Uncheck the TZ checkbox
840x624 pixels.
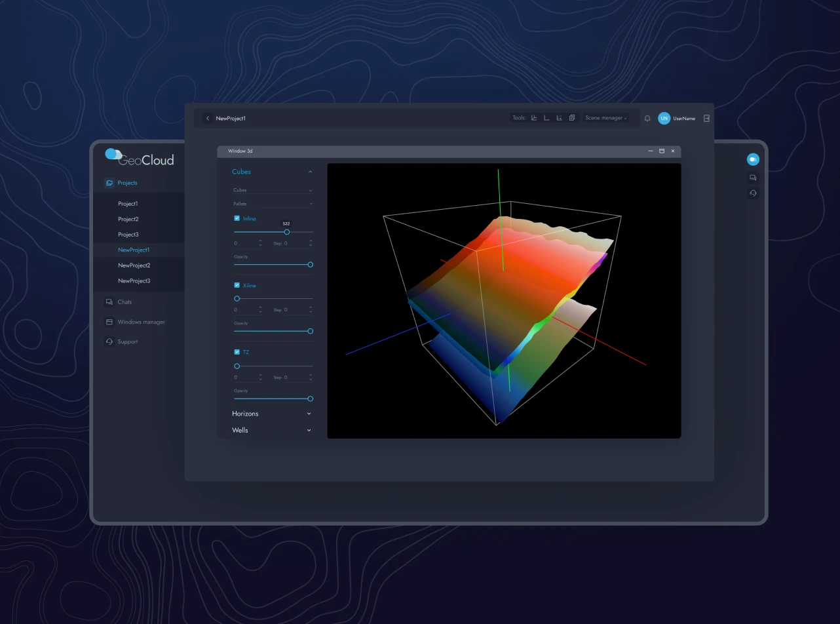237,352
